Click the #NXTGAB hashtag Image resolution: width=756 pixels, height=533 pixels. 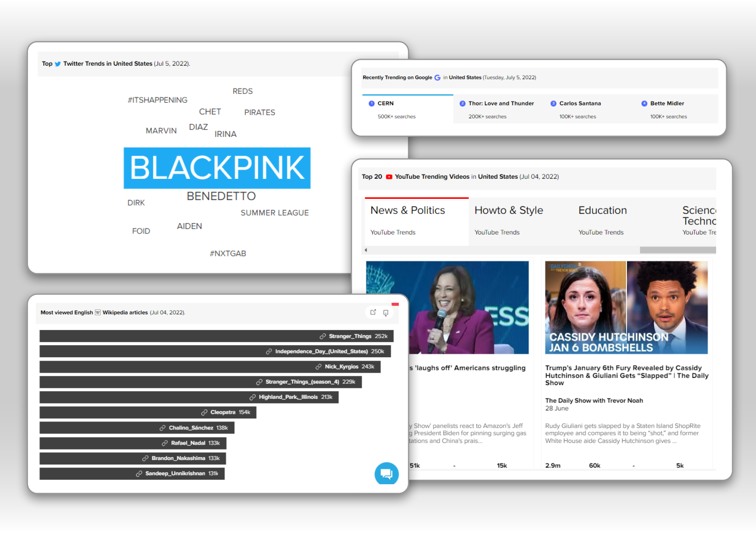(x=228, y=254)
